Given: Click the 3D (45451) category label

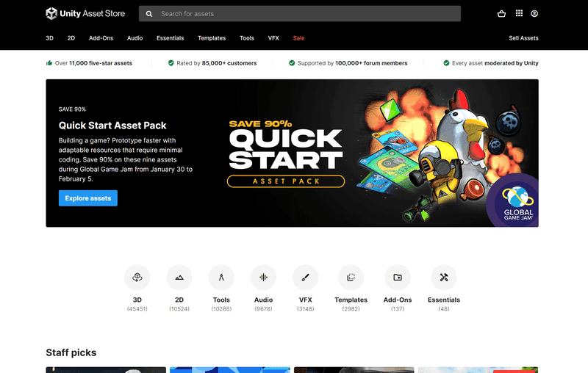Looking at the screenshot, I should (137, 304).
